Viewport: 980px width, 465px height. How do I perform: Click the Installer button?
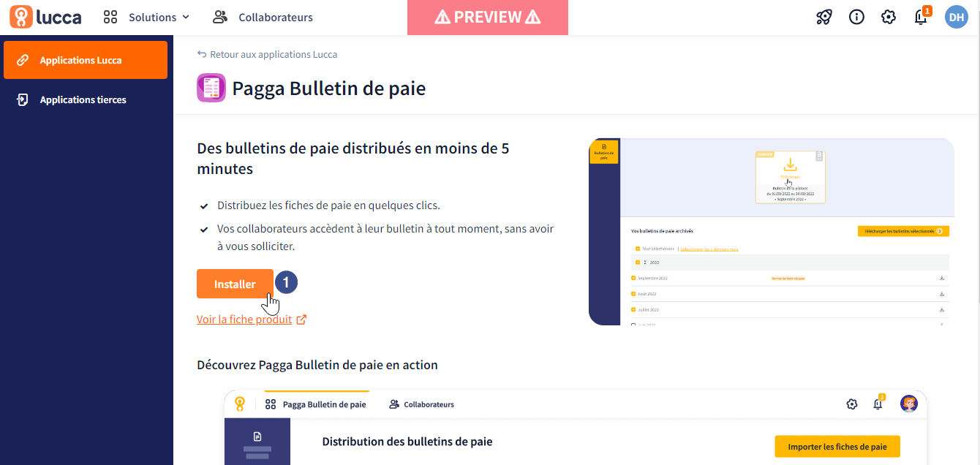pyautogui.click(x=235, y=284)
